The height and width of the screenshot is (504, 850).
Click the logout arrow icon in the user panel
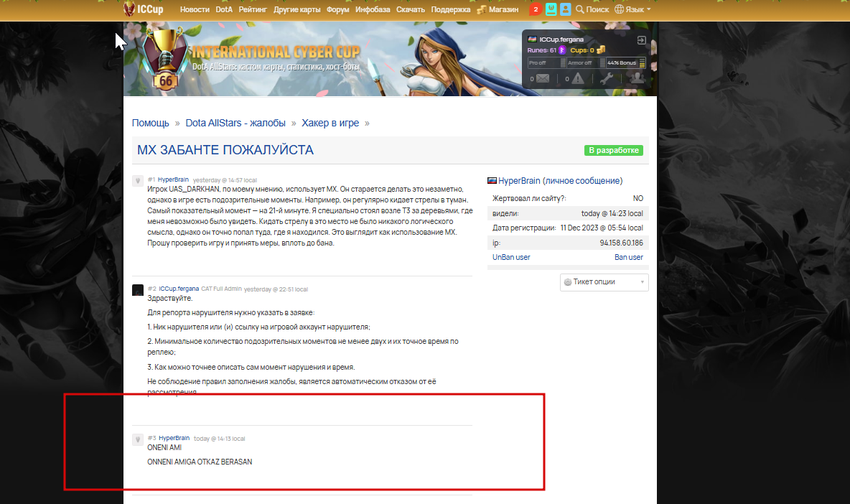641,40
